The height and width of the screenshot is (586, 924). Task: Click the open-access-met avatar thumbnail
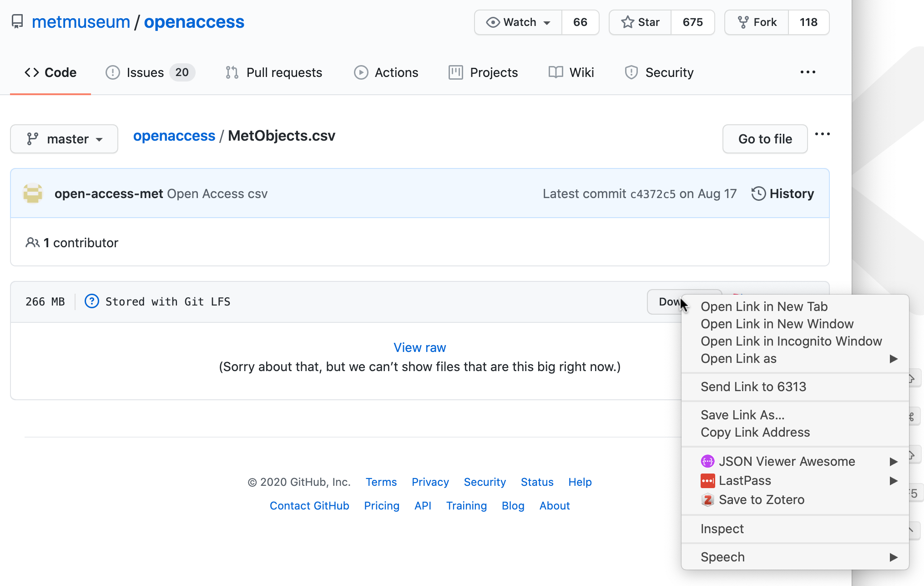[x=33, y=194]
